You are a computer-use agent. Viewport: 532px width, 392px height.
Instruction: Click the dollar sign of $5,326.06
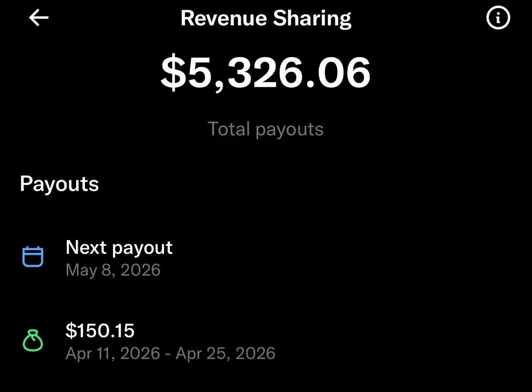click(x=172, y=74)
